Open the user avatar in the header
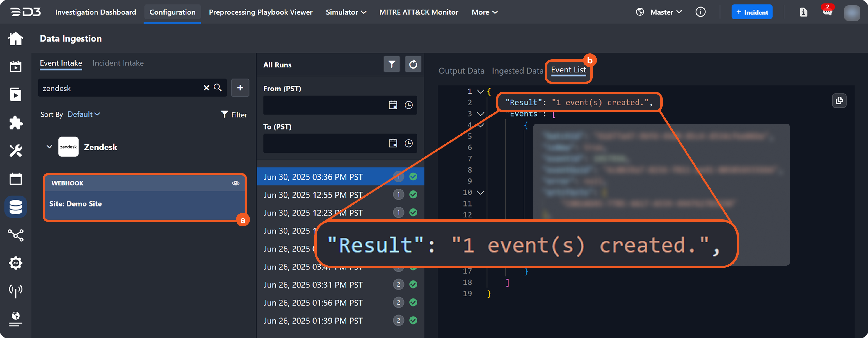 pos(852,13)
